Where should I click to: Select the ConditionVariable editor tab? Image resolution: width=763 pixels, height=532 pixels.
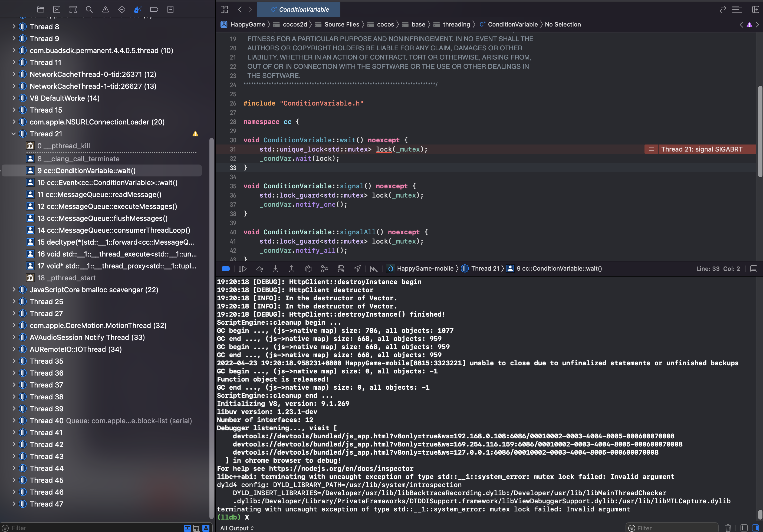300,10
